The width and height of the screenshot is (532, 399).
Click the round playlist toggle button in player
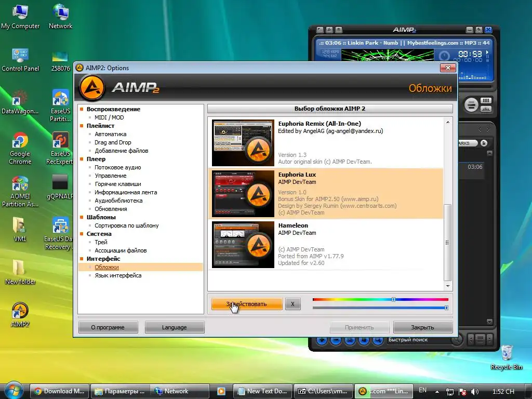(471, 104)
